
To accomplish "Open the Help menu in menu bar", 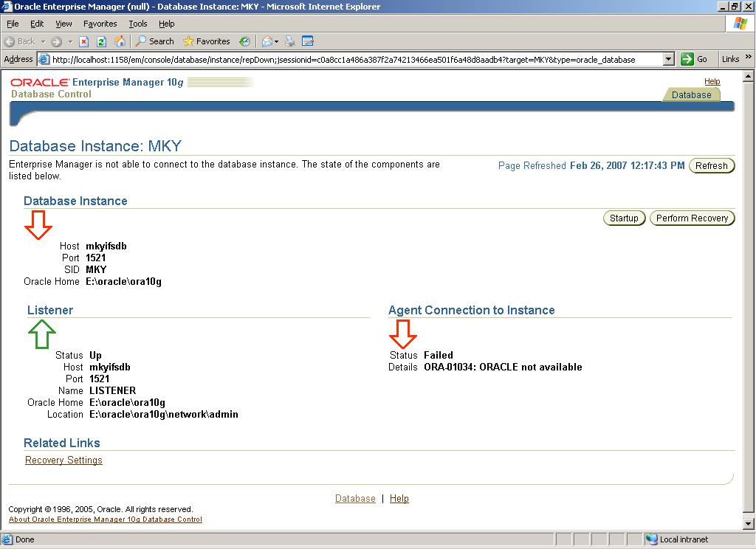I will (x=166, y=24).
